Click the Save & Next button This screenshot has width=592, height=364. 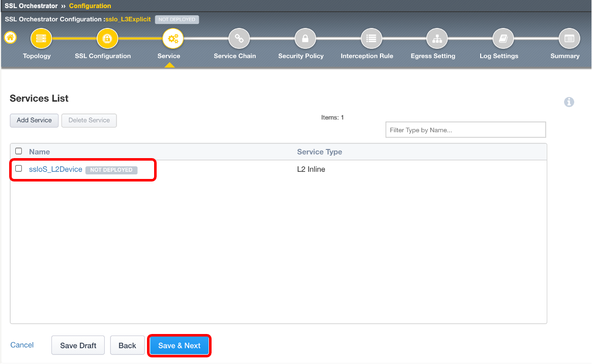click(x=180, y=346)
